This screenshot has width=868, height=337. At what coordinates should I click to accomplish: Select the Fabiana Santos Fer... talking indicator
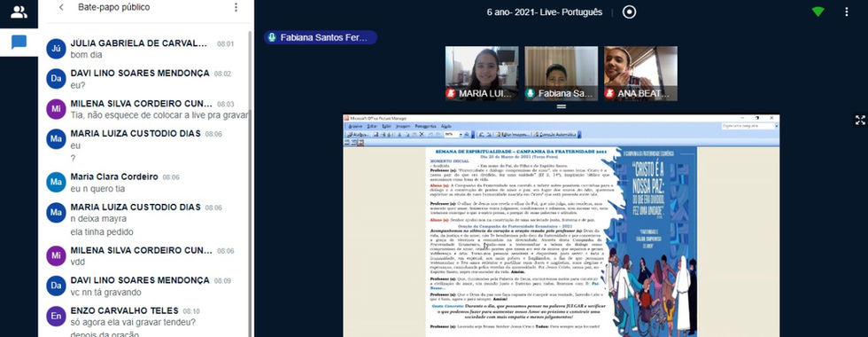321,37
